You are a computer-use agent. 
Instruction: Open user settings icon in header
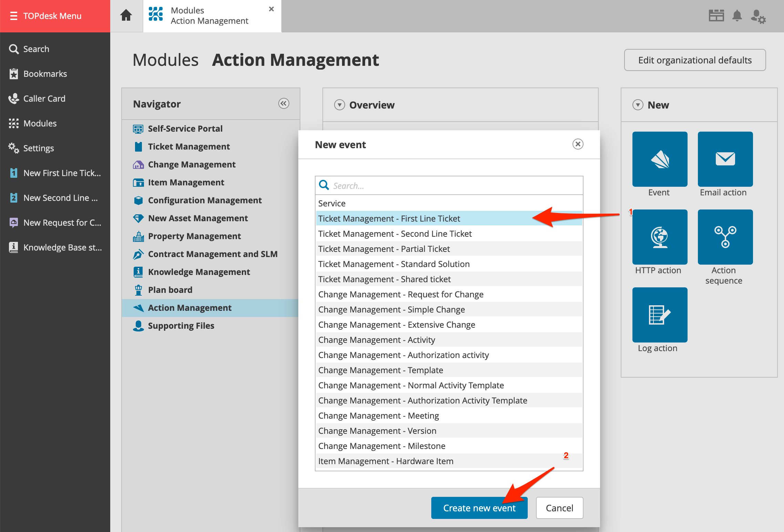(758, 16)
